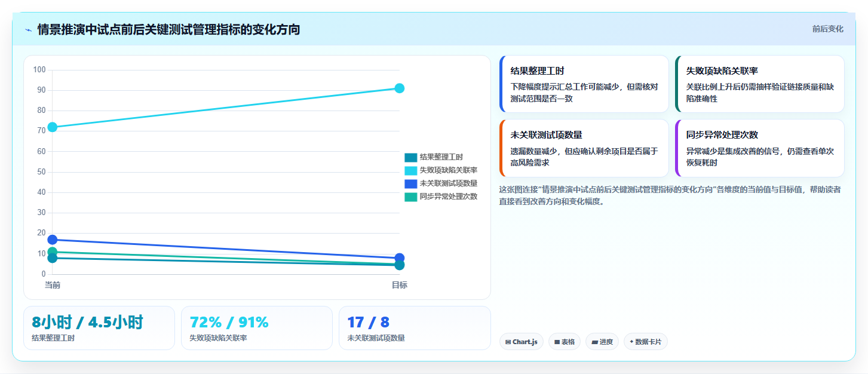The width and height of the screenshot is (868, 374).
Task: Select the 17 / 8 stat card
Action: click(415, 328)
